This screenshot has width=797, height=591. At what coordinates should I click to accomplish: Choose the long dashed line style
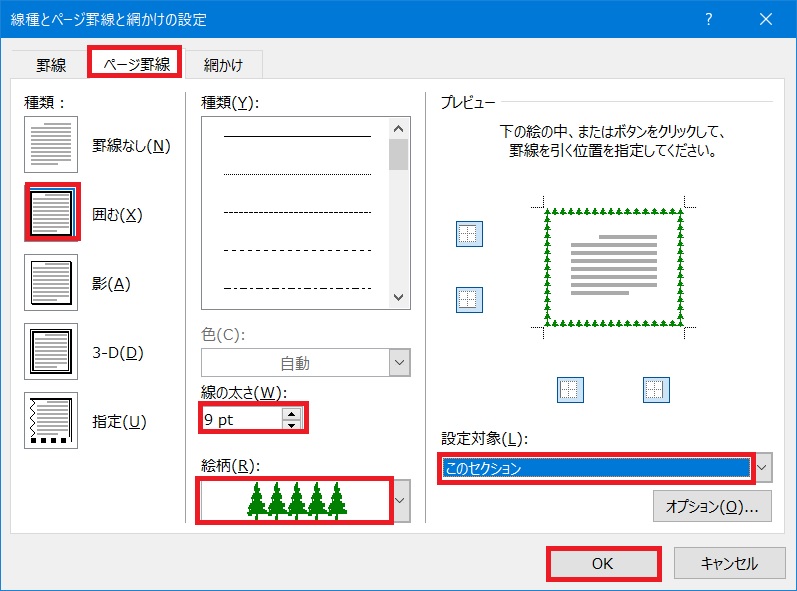pos(297,251)
